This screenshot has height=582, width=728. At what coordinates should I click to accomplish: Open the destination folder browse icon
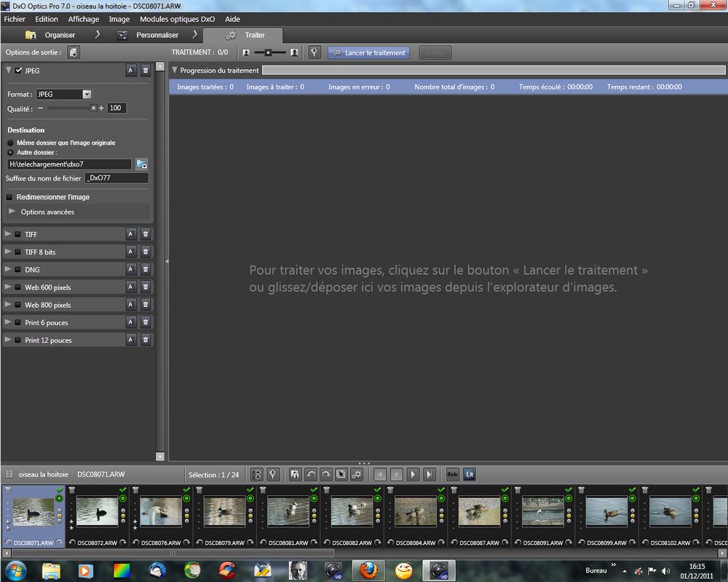[141, 164]
